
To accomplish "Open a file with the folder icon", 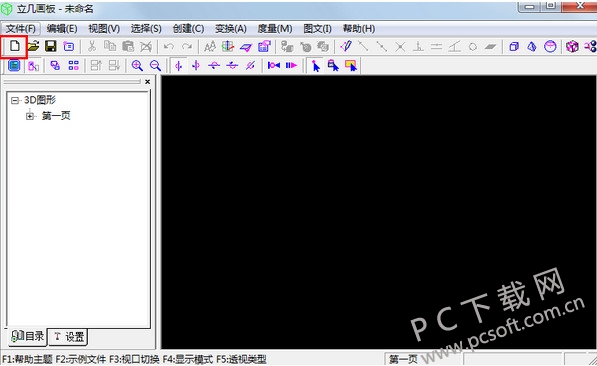I will click(33, 46).
